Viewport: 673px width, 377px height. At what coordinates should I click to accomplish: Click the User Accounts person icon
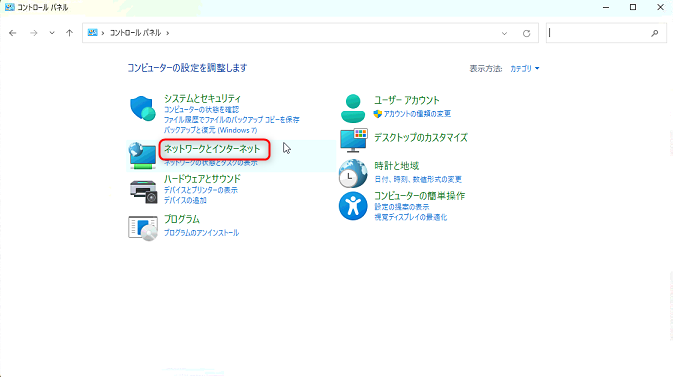[353, 108]
